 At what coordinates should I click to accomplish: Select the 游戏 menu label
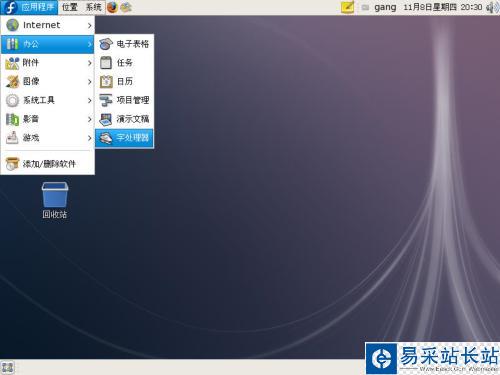tap(31, 138)
